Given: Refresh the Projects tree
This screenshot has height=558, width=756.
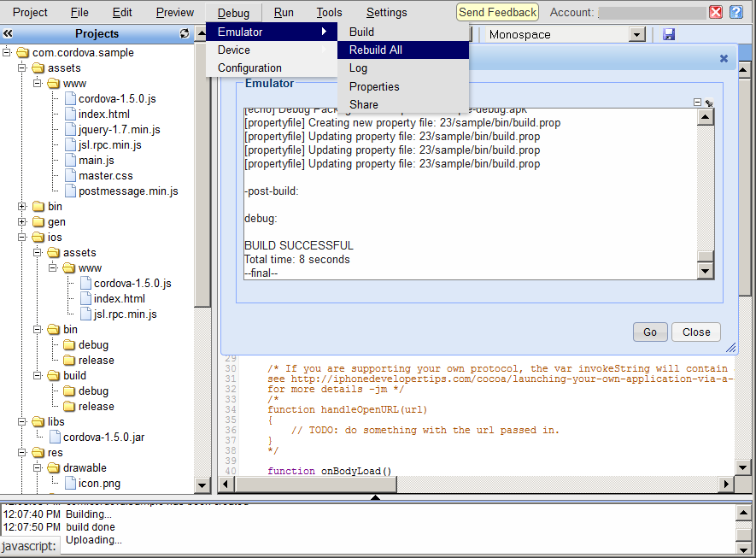Looking at the screenshot, I should click(185, 34).
